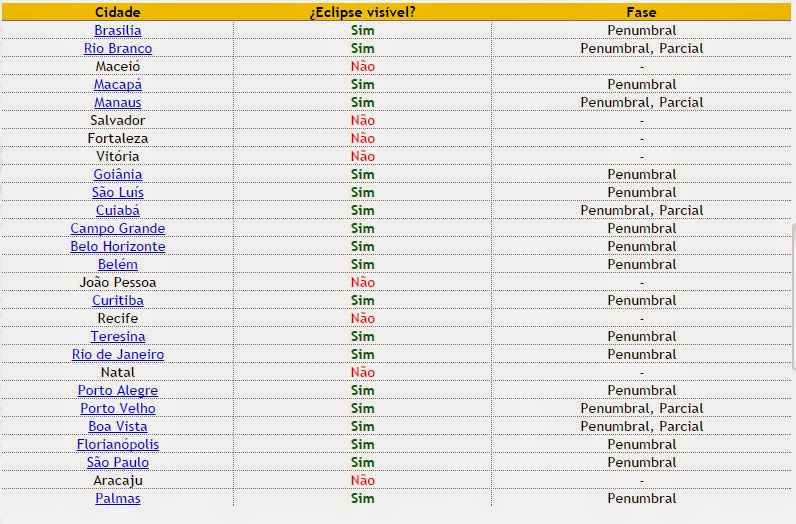
Task: Click the Rio Branco link
Action: coord(118,48)
